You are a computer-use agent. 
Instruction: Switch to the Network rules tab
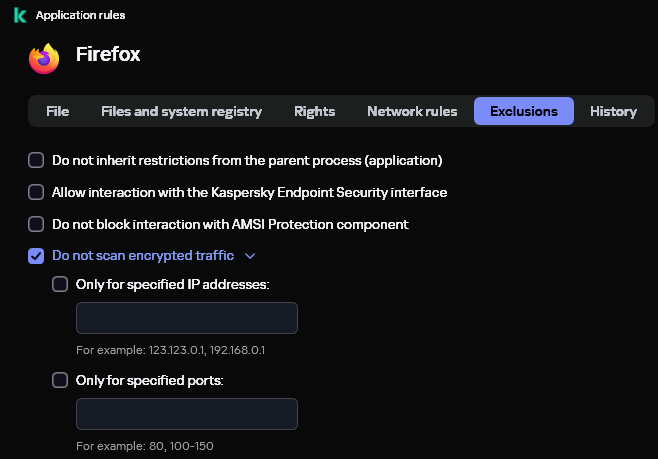[x=412, y=111]
